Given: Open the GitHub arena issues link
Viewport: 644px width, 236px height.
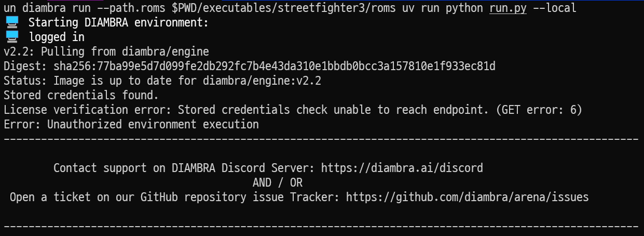Looking at the screenshot, I should pyautogui.click(x=467, y=197).
